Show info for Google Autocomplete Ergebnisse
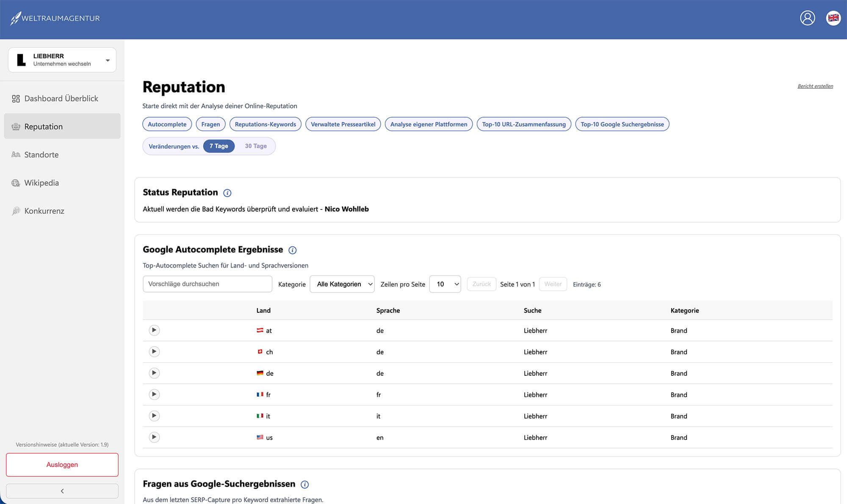Screen dimensions: 847x504 (x=292, y=250)
